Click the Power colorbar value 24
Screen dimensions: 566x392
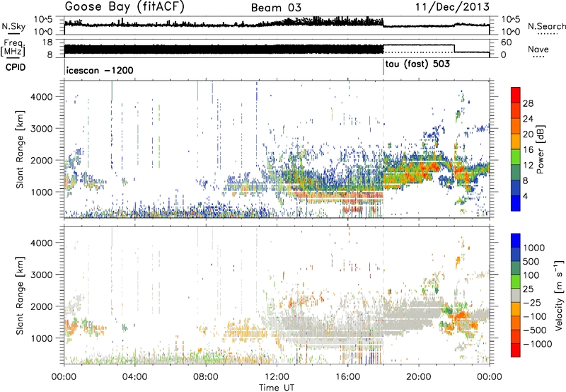coord(528,119)
